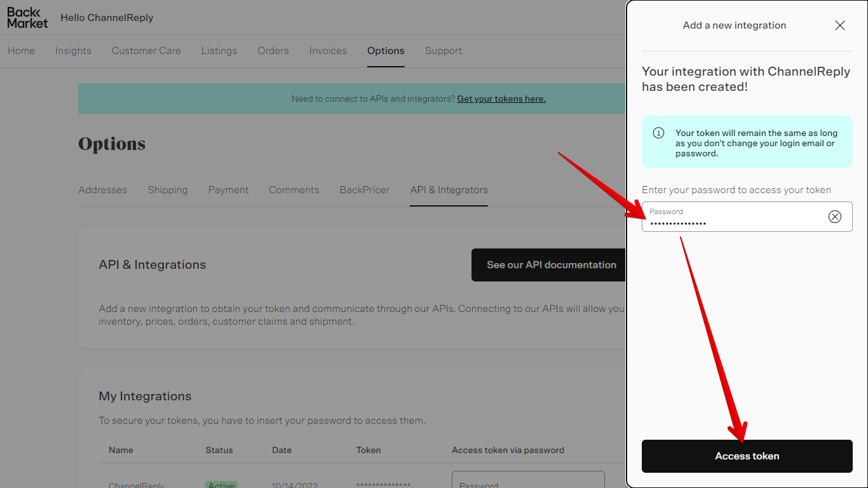Click Access token via password column header

click(x=508, y=450)
